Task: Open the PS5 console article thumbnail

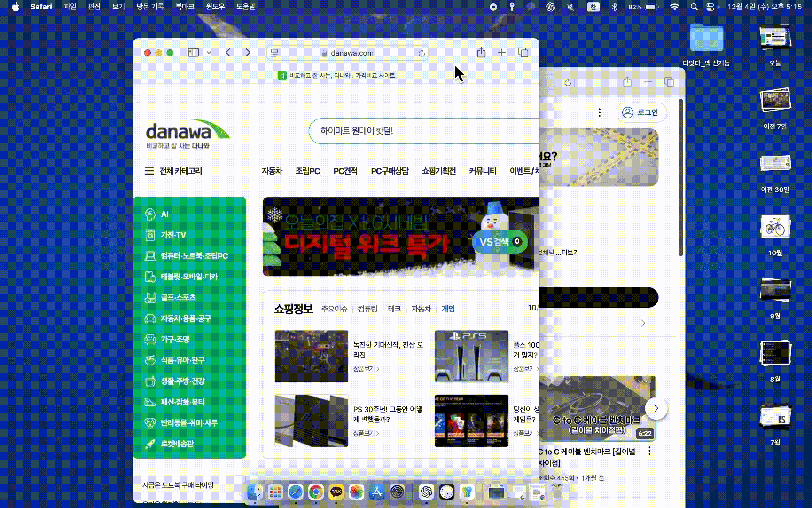Action: point(471,356)
